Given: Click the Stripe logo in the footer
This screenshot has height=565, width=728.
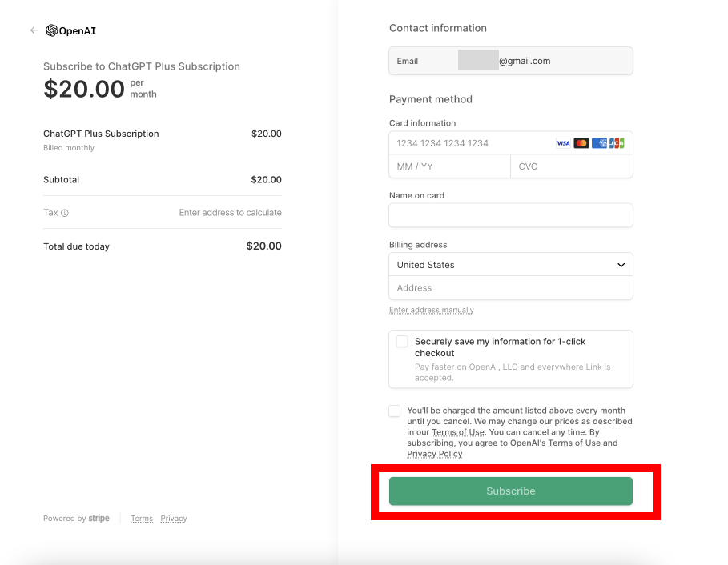Looking at the screenshot, I should (99, 518).
